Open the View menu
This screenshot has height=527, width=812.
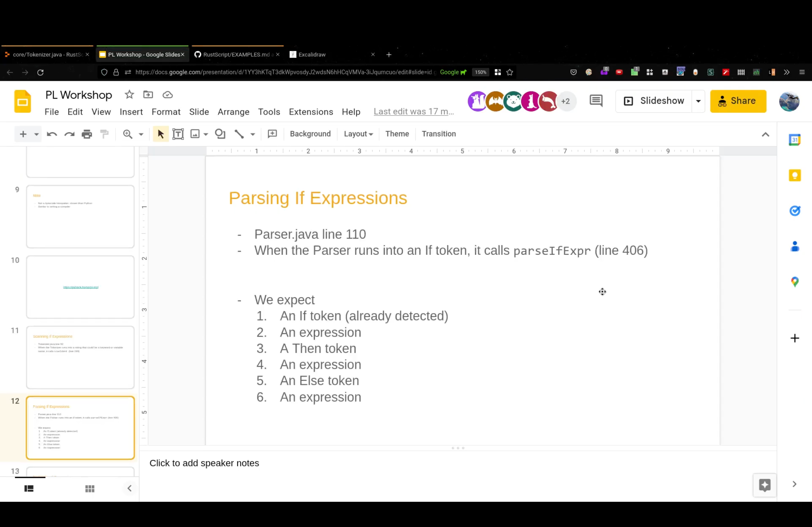tap(101, 112)
